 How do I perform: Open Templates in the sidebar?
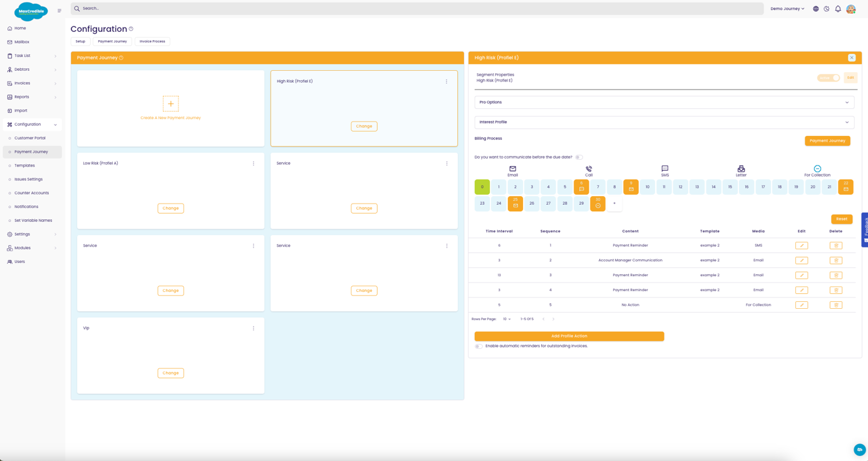pyautogui.click(x=24, y=165)
